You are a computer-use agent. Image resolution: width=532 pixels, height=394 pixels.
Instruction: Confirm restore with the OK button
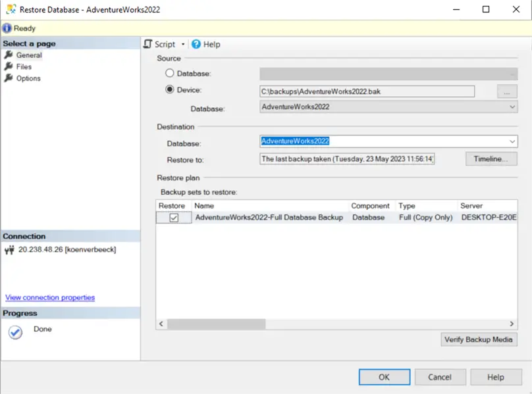point(385,377)
